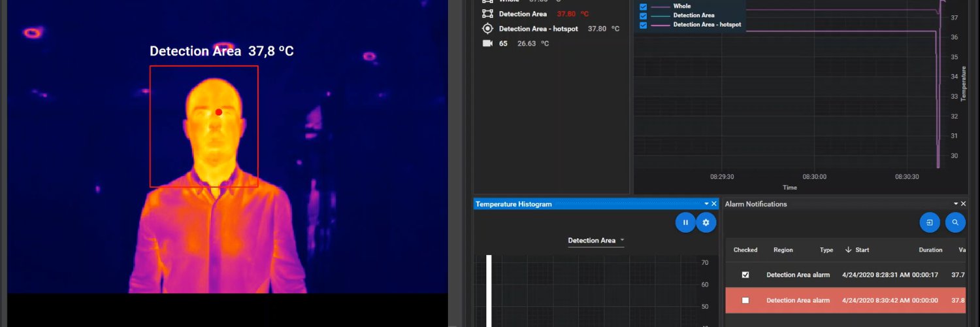Select the Alarm Notifications panel title

[x=756, y=204]
